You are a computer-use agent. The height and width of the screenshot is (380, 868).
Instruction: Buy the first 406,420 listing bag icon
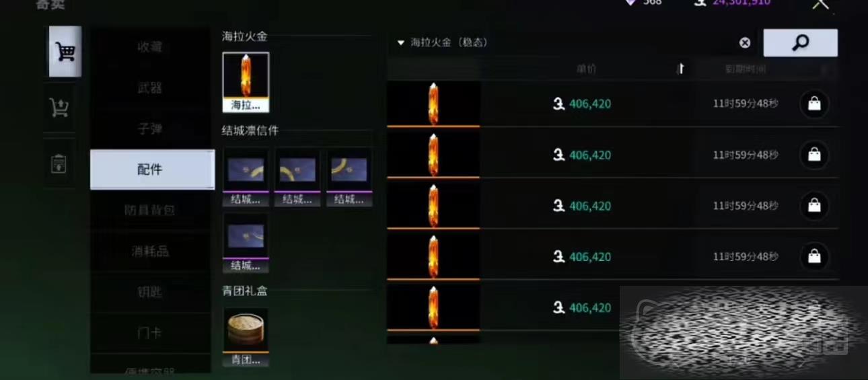point(814,104)
